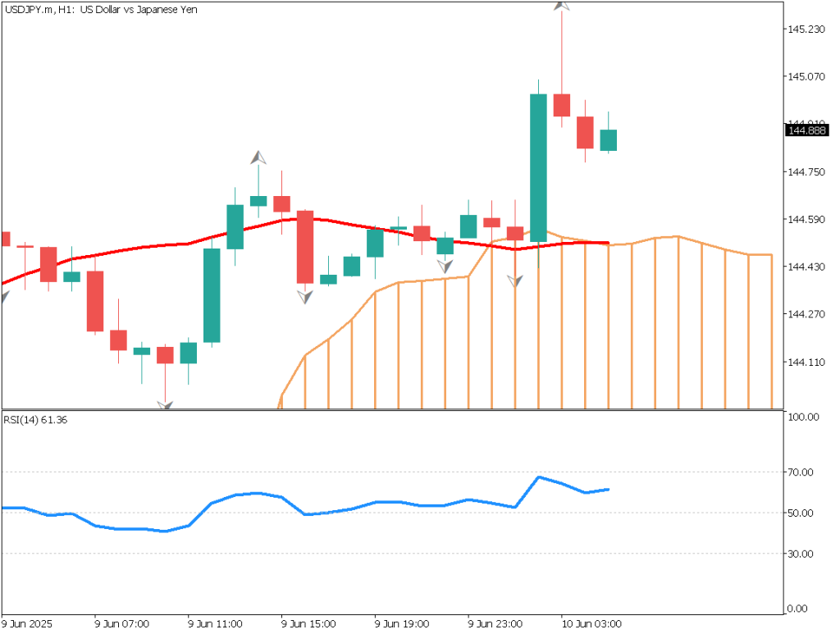The height and width of the screenshot is (634, 840).
Task: Click the 9 Jun 07:00 time axis label
Action: point(121,623)
